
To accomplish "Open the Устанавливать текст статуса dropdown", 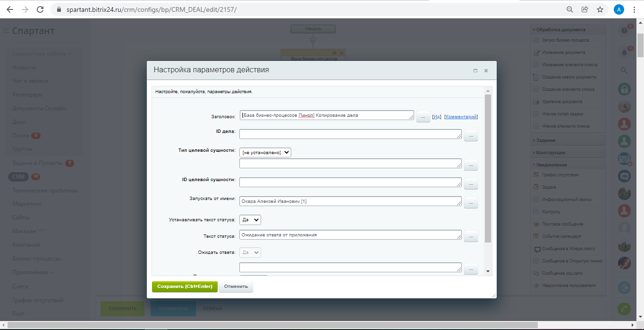I will [x=250, y=220].
